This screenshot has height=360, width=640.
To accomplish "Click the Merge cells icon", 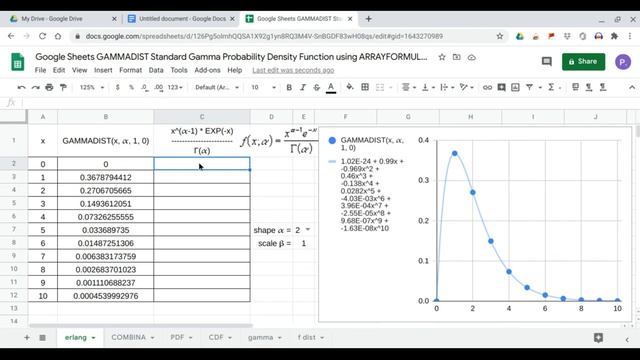I will 380,87.
